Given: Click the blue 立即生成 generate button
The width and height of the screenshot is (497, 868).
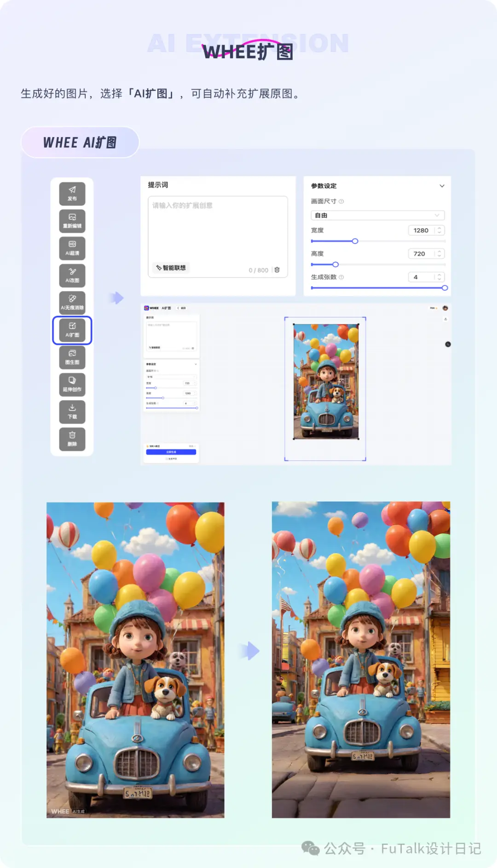Looking at the screenshot, I should pos(171,452).
